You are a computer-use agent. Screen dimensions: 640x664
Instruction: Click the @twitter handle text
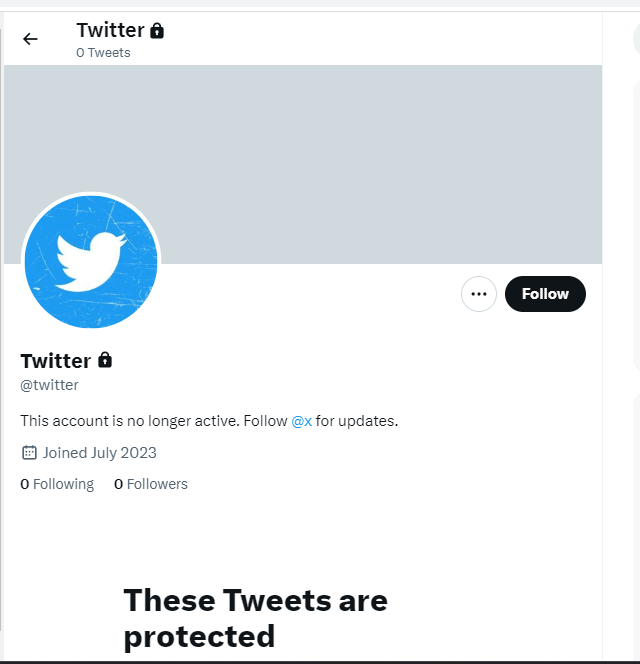(50, 385)
